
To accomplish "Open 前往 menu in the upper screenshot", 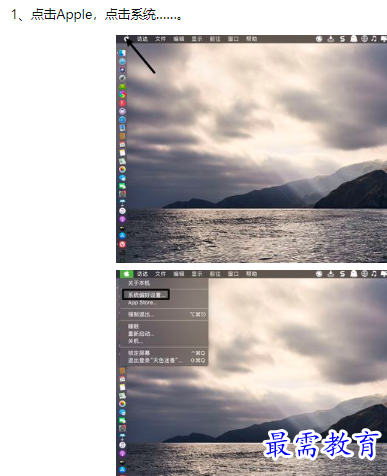I will (x=215, y=39).
